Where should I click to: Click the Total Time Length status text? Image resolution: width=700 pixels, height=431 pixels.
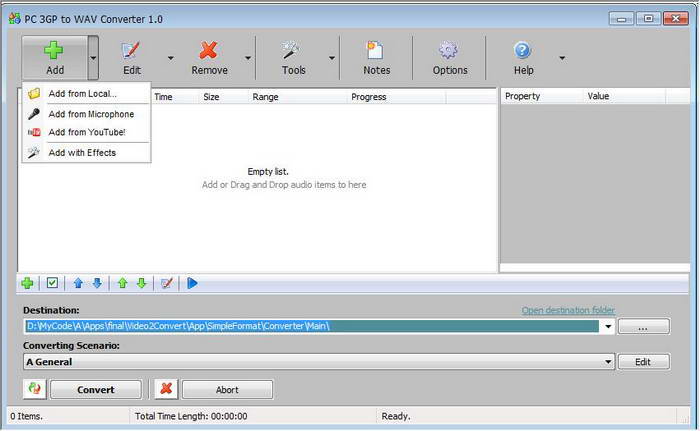(x=191, y=416)
